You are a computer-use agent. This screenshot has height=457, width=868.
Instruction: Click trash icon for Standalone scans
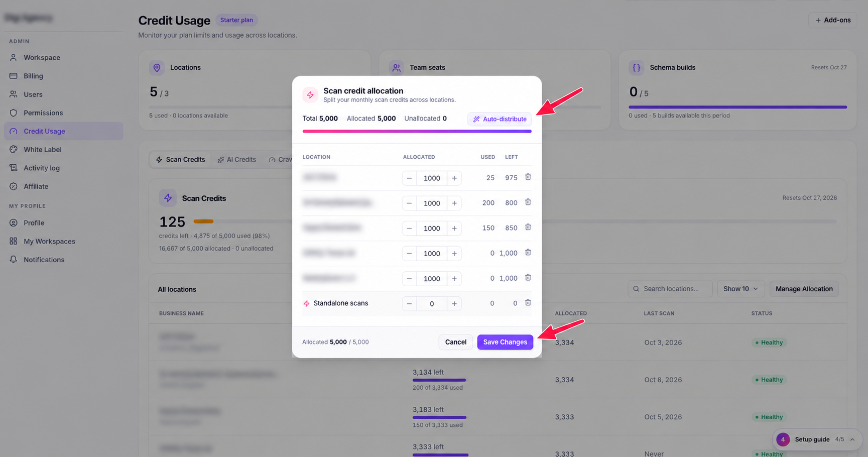pyautogui.click(x=528, y=303)
